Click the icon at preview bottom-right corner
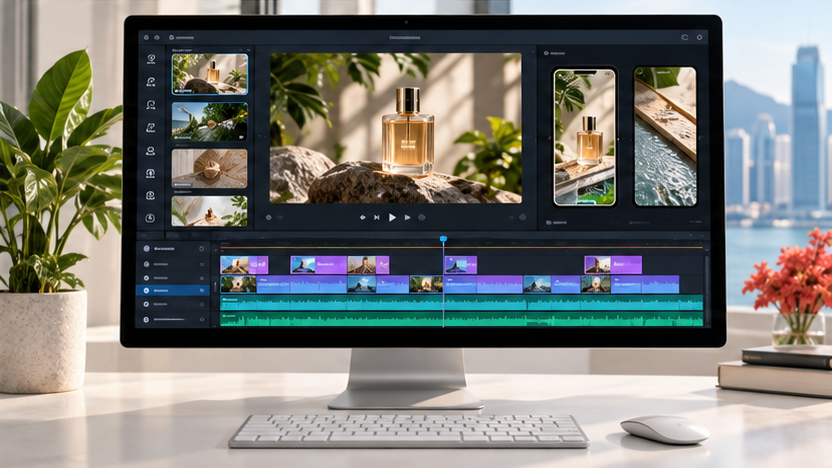This screenshot has width=832, height=468. [523, 218]
